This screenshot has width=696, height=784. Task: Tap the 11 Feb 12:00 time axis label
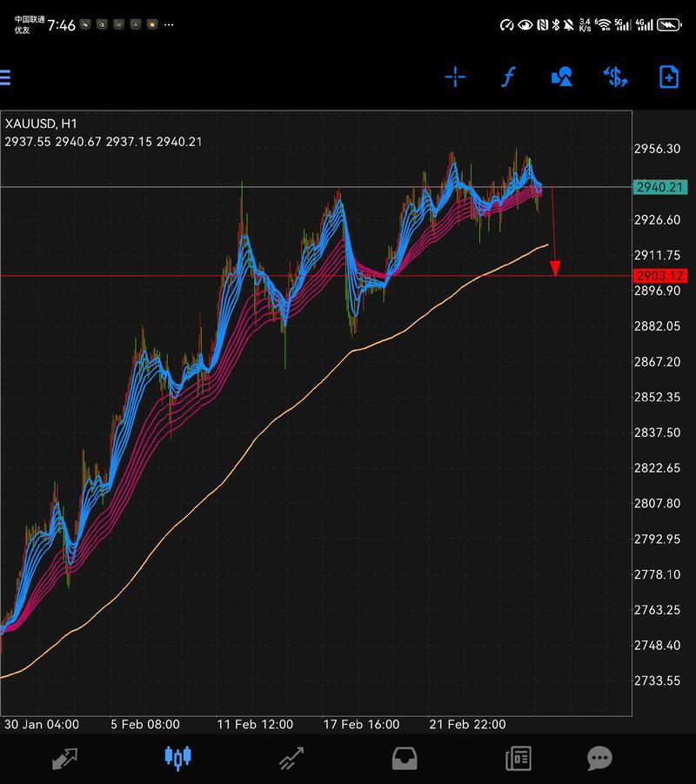254,724
